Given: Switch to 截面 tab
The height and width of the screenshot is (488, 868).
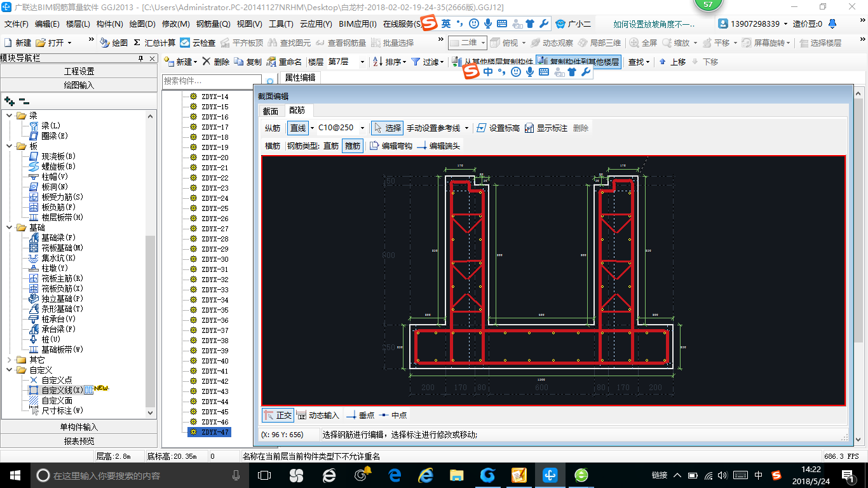Looking at the screenshot, I should click(271, 111).
